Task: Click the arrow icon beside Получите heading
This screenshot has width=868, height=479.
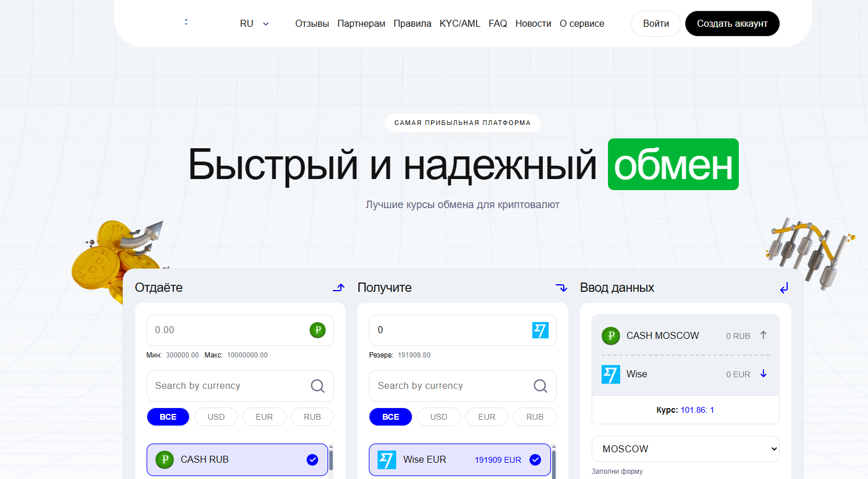Action: [x=561, y=288]
